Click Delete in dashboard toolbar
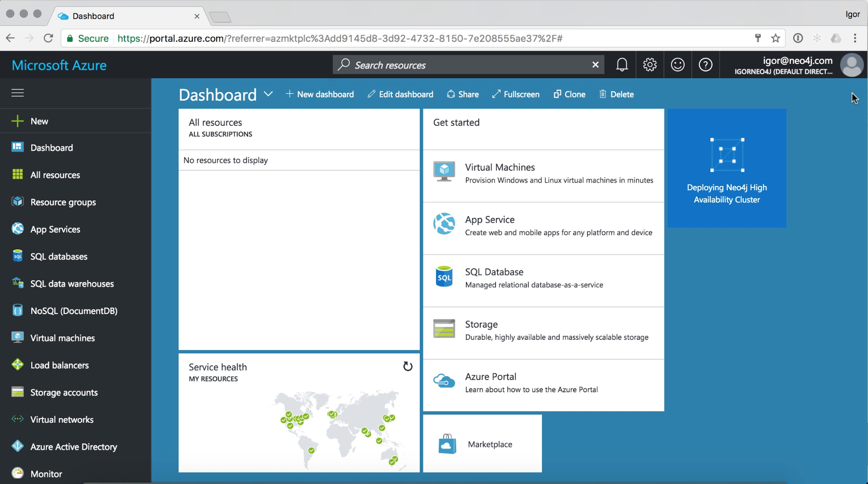The height and width of the screenshot is (484, 868). coord(616,94)
